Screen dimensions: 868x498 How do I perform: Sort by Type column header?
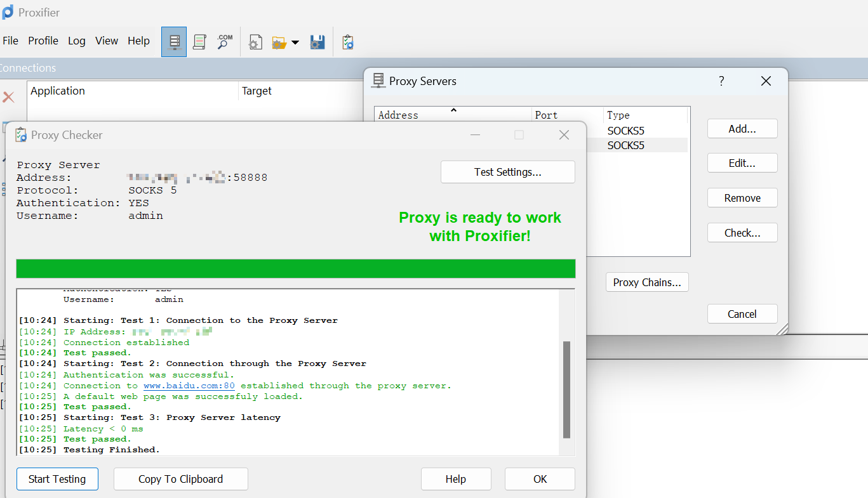tap(646, 115)
